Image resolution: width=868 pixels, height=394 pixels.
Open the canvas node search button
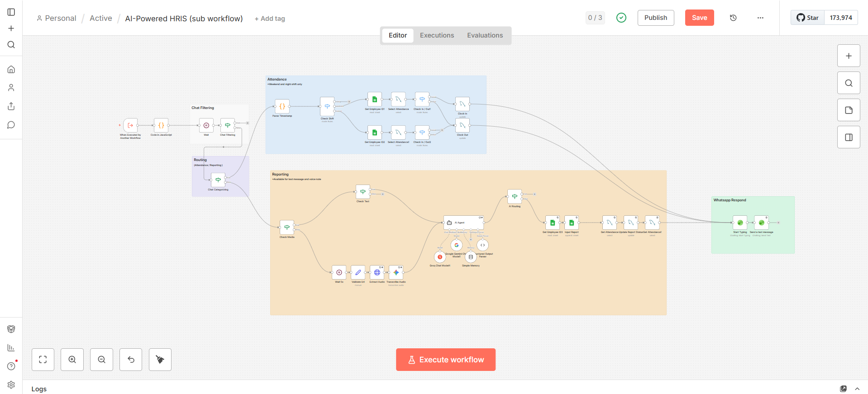(x=849, y=83)
